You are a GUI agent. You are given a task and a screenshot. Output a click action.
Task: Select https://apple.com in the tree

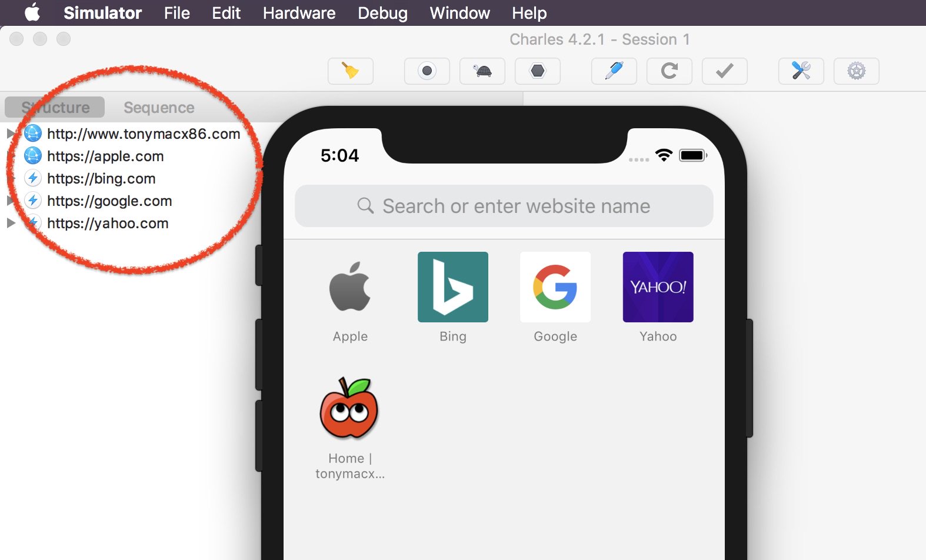(x=105, y=156)
